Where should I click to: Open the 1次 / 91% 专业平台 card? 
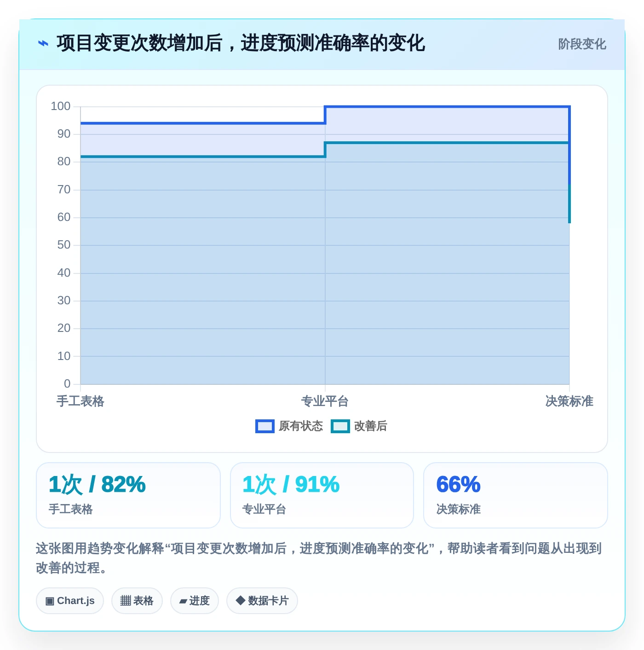[x=322, y=495]
